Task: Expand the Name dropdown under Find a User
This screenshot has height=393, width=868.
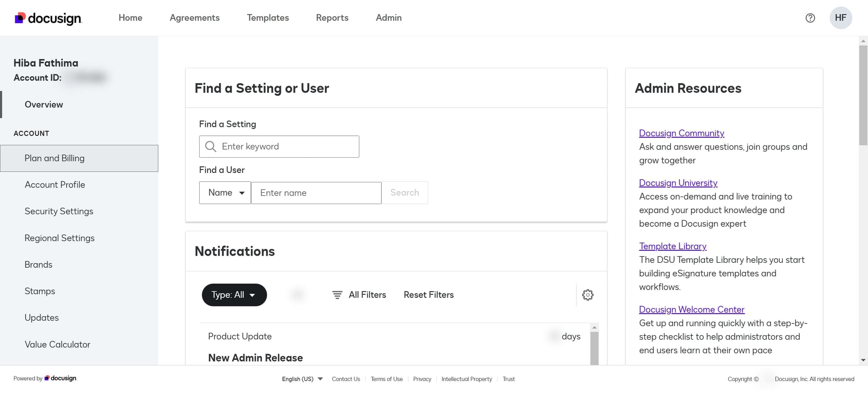Action: tap(225, 192)
